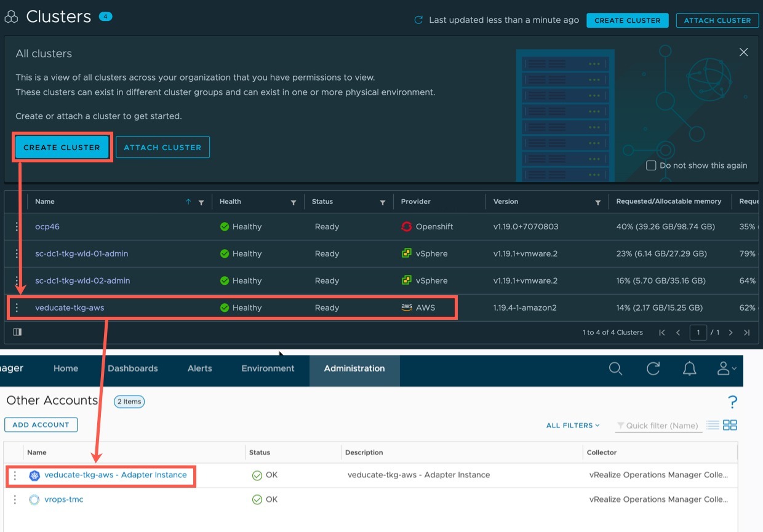763x532 pixels.
Task: Open the Health column filter
Action: tap(294, 202)
